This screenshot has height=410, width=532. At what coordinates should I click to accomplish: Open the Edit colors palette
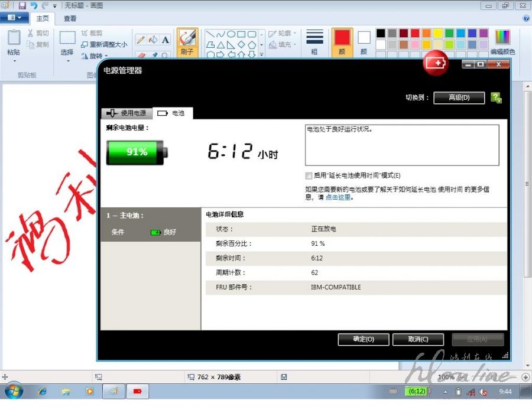502,42
